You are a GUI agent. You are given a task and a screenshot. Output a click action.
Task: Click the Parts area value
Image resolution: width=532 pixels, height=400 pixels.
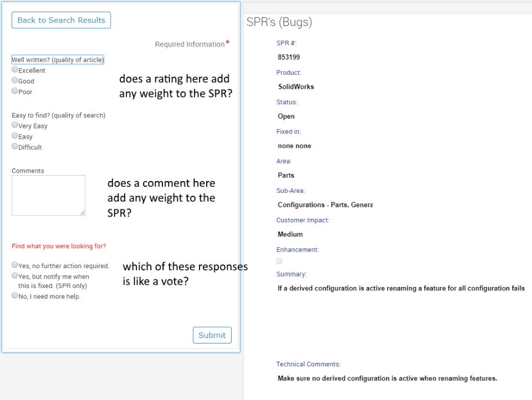[286, 176]
